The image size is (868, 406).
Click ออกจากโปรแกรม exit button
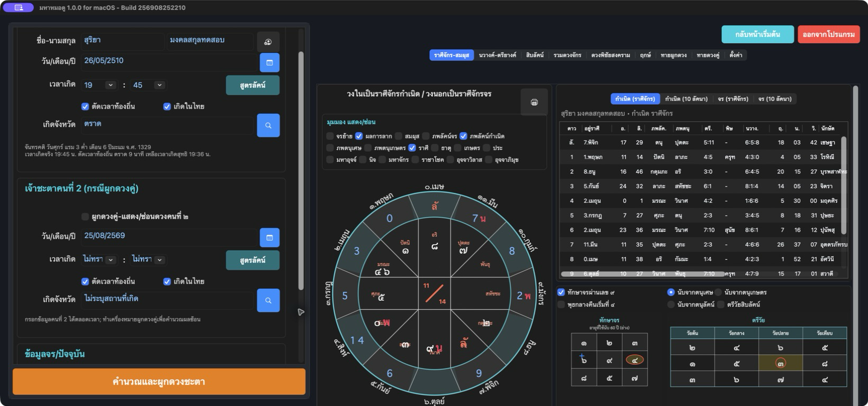click(829, 34)
